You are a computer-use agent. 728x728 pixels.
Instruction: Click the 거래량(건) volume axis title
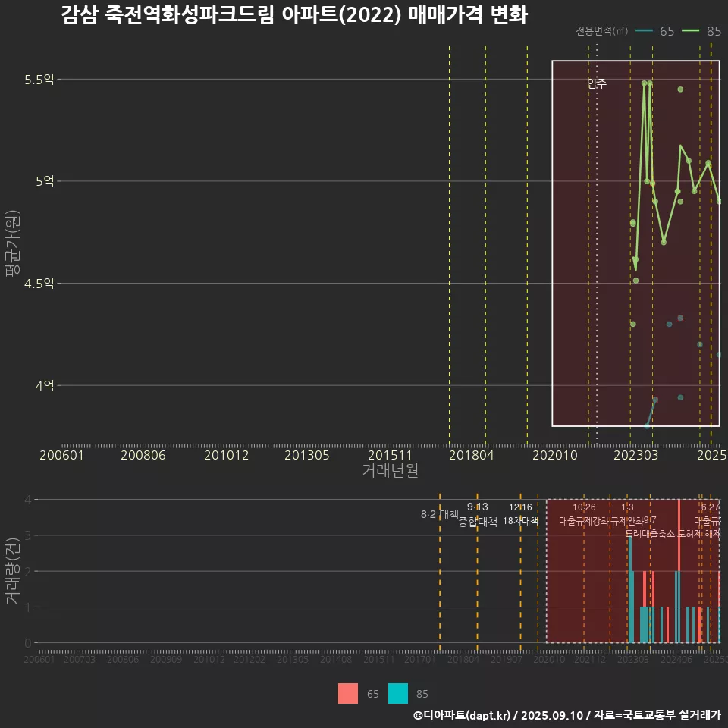[11, 571]
